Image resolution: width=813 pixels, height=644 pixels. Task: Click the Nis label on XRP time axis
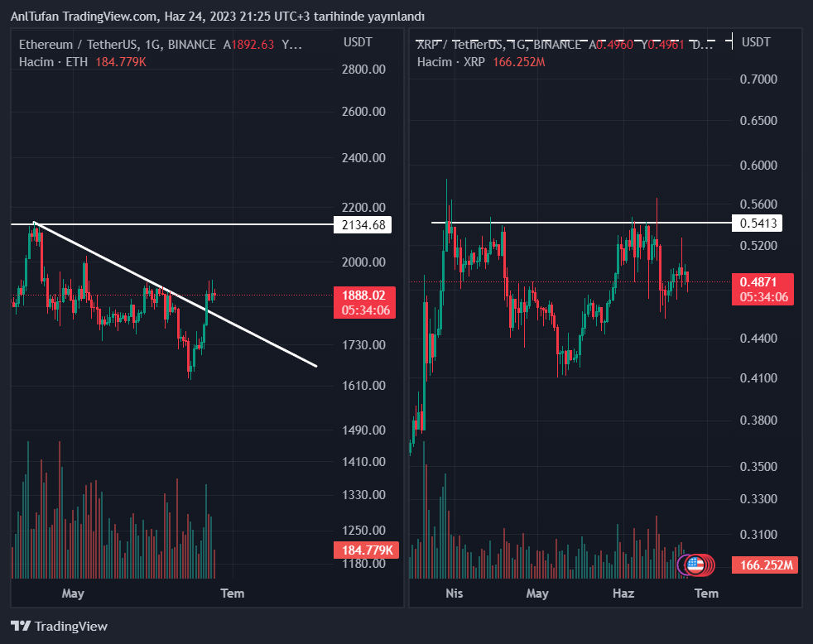pyautogui.click(x=454, y=593)
